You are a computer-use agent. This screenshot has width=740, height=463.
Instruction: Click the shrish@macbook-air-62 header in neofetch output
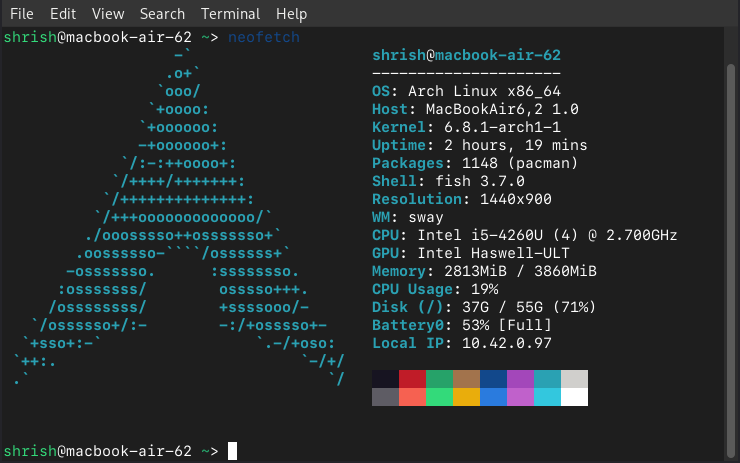(x=466, y=55)
